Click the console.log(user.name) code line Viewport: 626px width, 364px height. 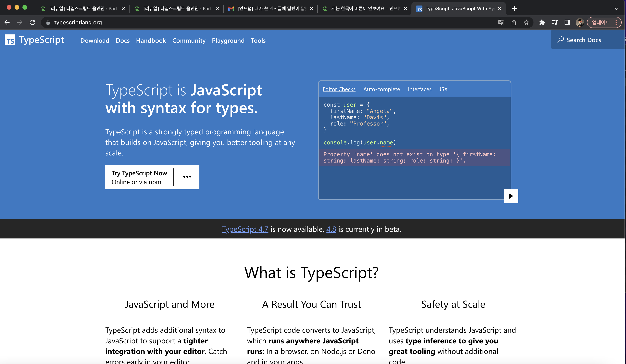[x=359, y=142]
